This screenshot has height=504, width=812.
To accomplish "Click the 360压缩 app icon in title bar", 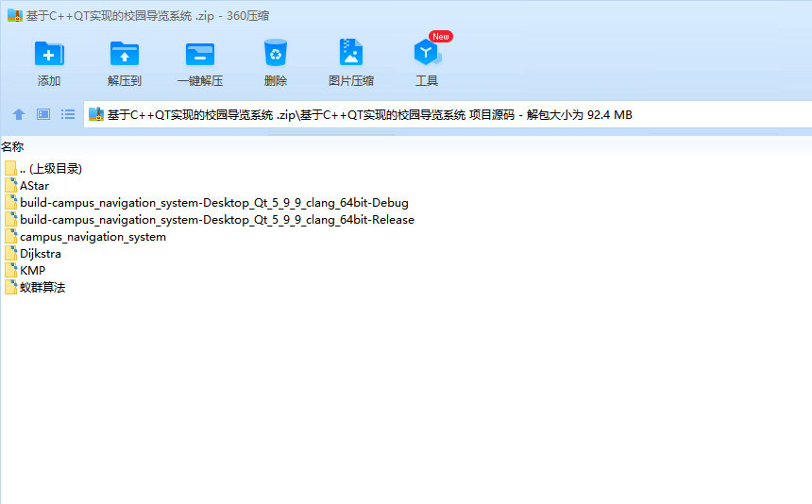I will point(15,15).
